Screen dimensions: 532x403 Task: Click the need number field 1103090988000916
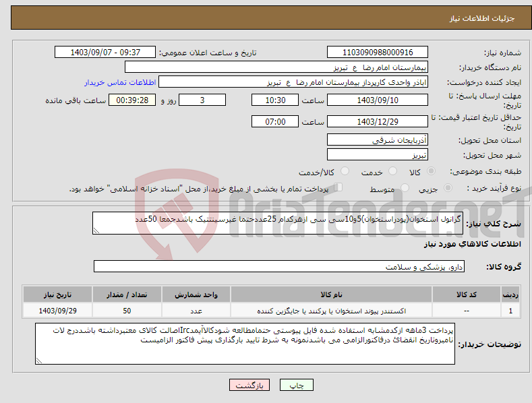point(378,53)
